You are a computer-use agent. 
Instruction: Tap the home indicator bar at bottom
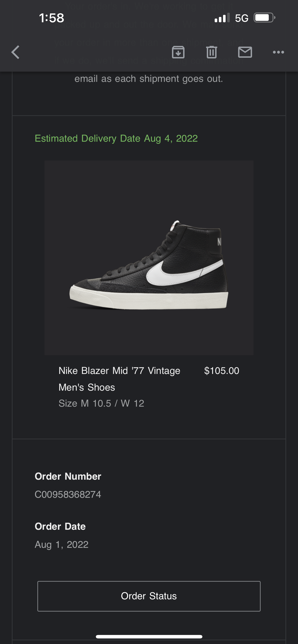(x=149, y=637)
